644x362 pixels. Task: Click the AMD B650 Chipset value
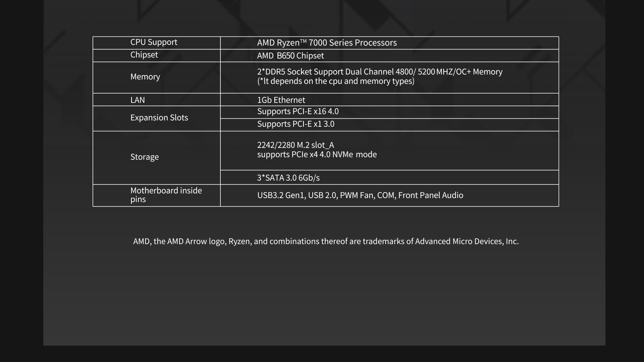point(290,56)
